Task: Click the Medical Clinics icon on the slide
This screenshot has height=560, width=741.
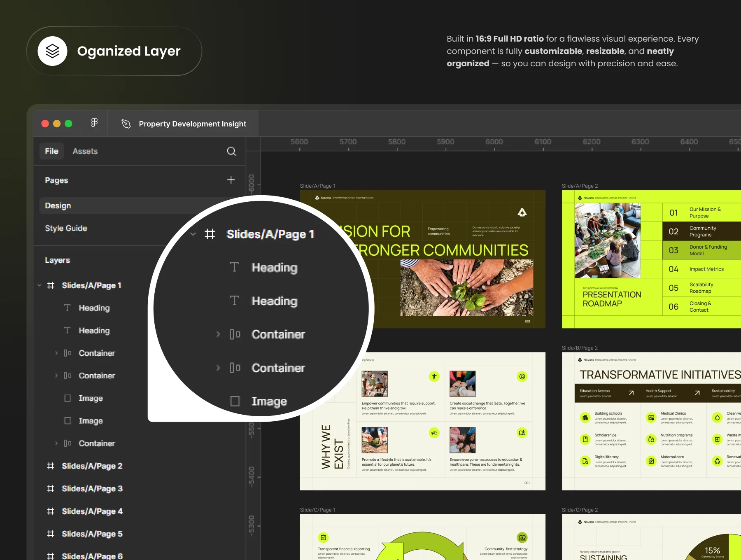Action: tap(651, 418)
